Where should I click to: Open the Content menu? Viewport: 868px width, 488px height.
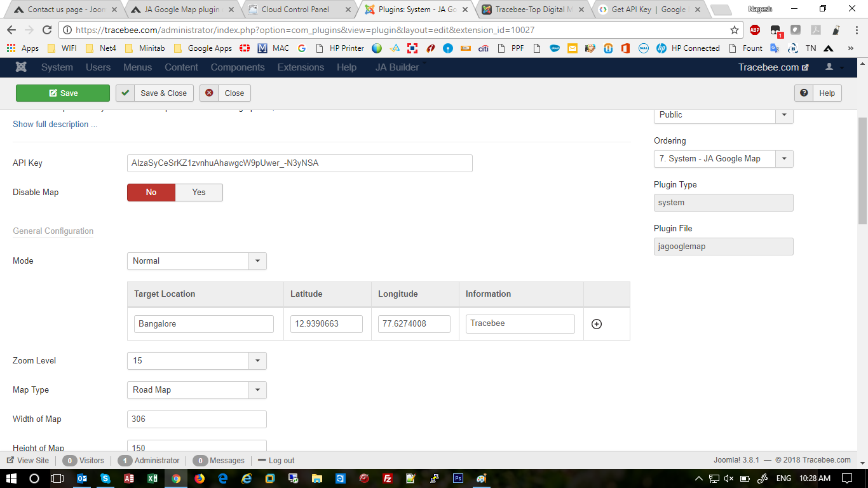coord(182,67)
